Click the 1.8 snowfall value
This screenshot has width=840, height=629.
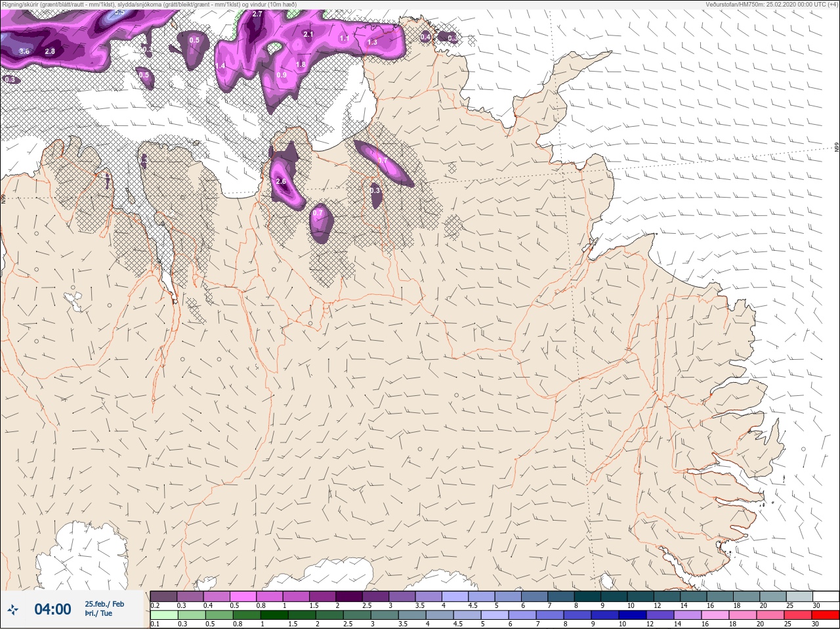point(301,64)
